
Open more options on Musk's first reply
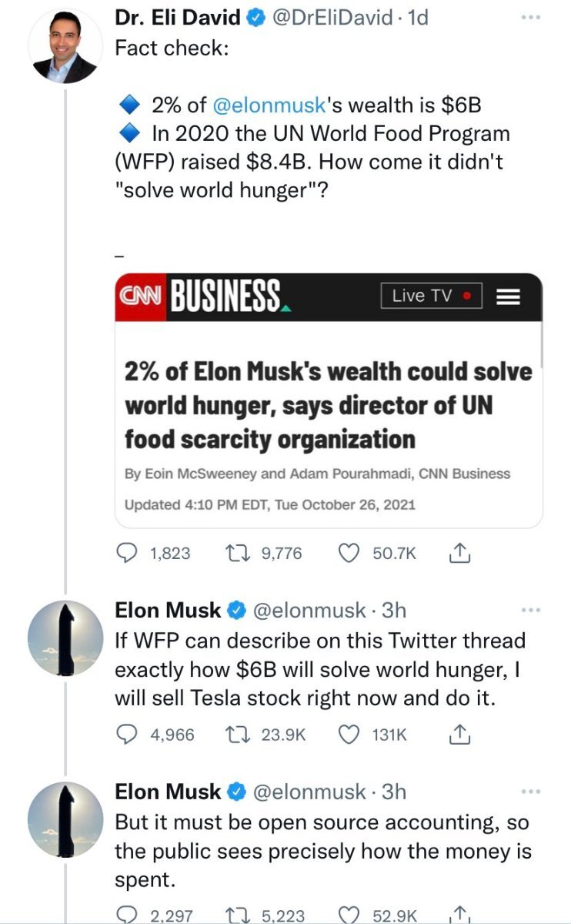[x=531, y=611]
